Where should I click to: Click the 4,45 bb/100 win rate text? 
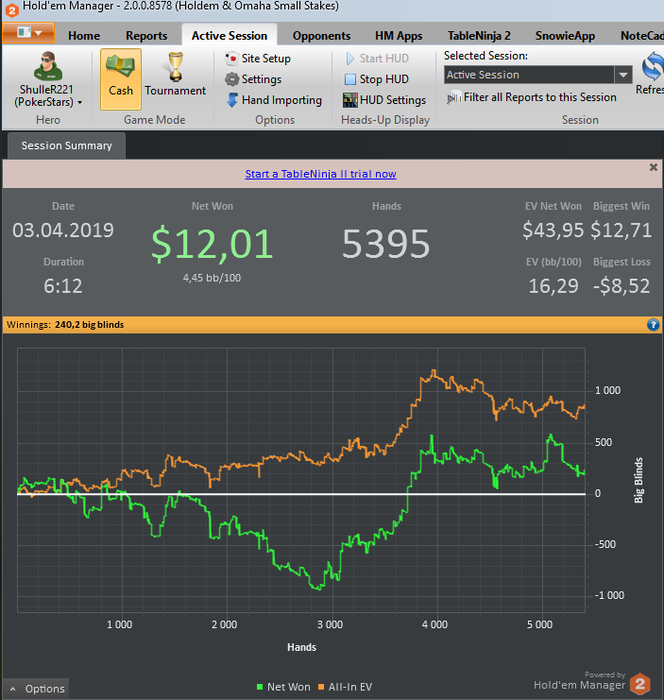tap(212, 278)
